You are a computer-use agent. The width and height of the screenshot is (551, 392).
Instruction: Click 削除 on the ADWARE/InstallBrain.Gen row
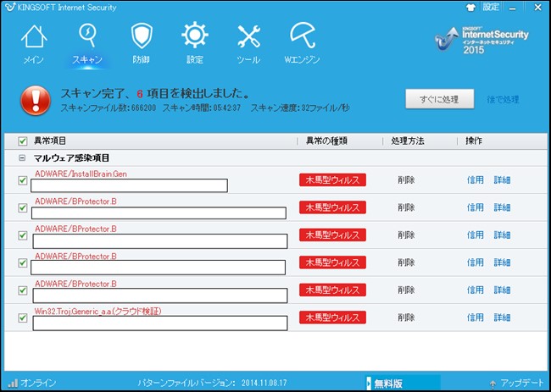coord(406,180)
